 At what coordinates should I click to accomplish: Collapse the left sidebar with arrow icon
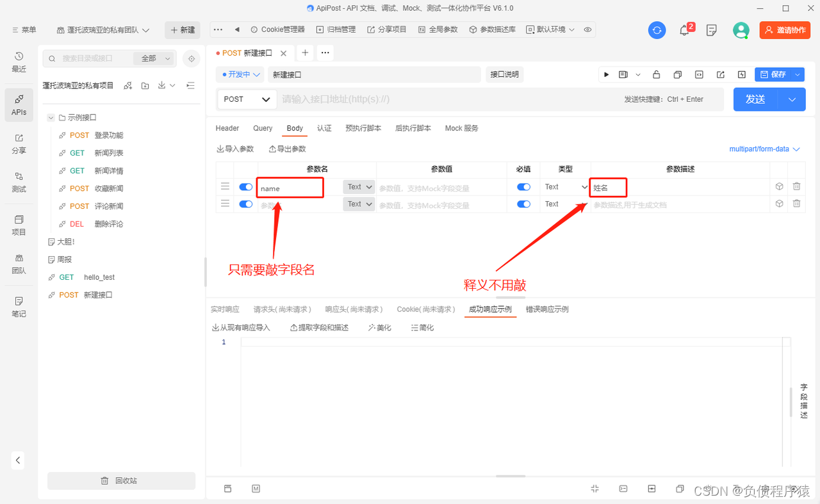point(19,460)
